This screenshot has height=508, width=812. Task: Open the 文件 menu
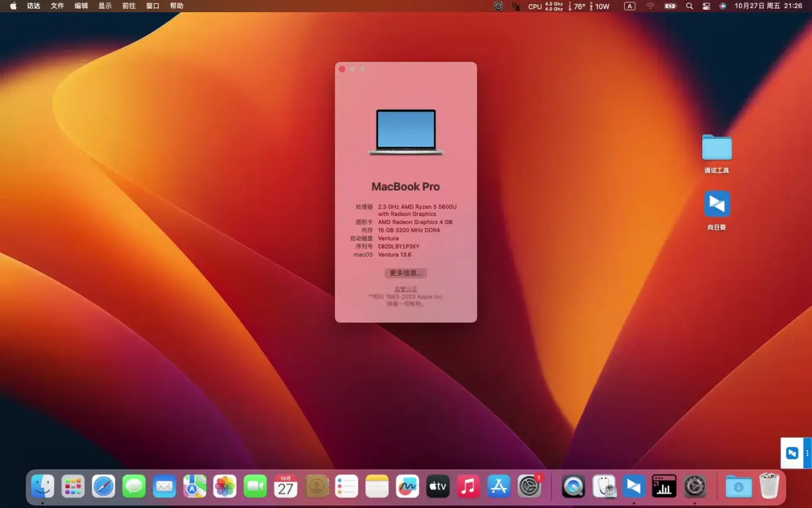tap(57, 6)
